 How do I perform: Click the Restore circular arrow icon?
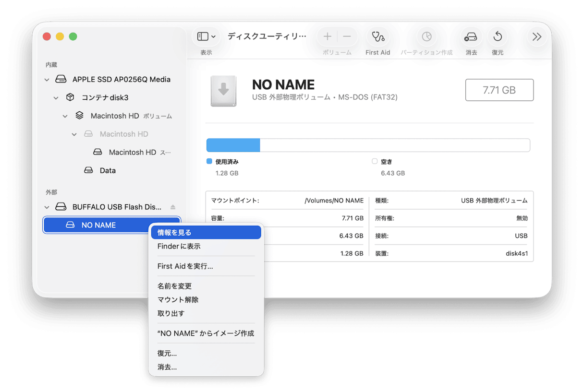[x=498, y=36]
